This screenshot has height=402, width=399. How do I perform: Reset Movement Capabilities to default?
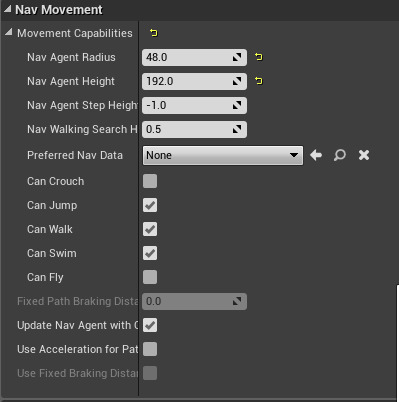click(x=154, y=33)
